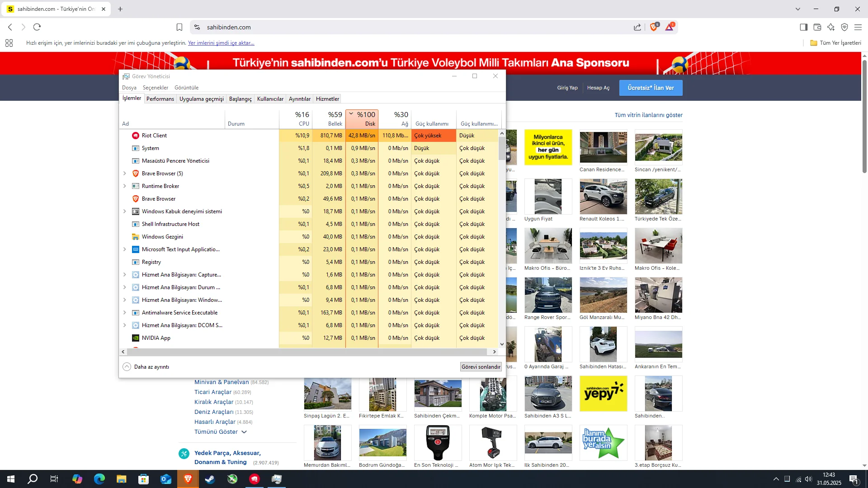Open Microsoft Store from the taskbar
The width and height of the screenshot is (868, 488).
(144, 479)
